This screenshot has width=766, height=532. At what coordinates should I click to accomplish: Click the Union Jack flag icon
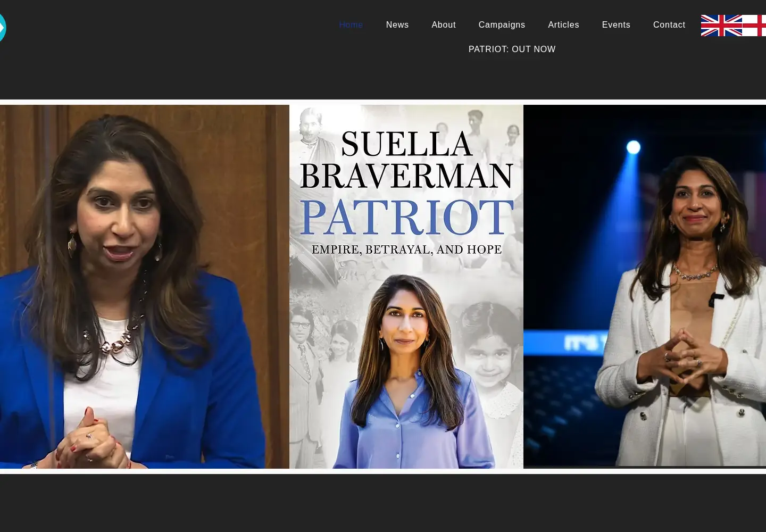(721, 26)
